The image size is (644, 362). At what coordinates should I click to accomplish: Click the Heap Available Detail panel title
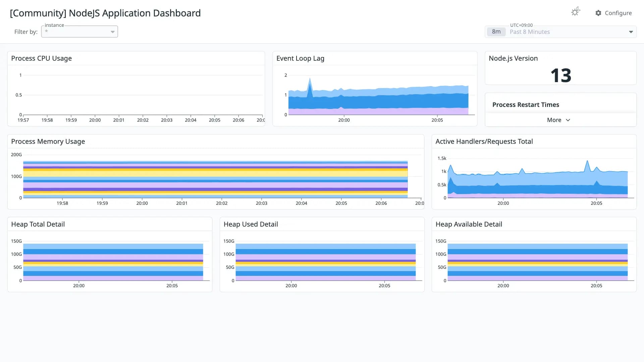469,224
